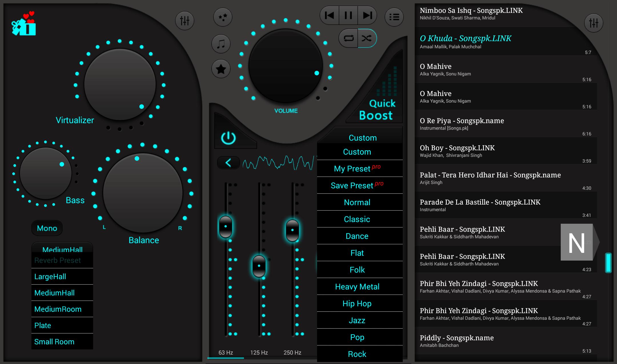Screen dimensions: 617x364
Task: Choose the Normal equalizer preset
Action: coord(360,202)
